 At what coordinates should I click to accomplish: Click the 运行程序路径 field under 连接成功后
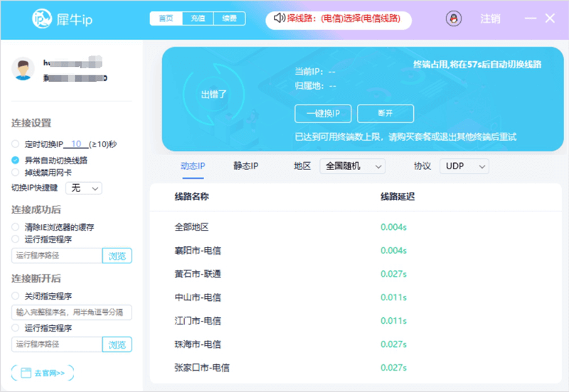[x=57, y=256]
